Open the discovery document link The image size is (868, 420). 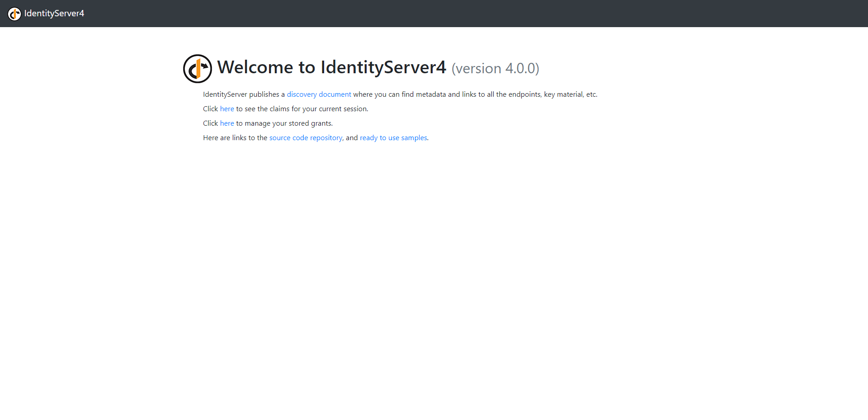(x=319, y=94)
